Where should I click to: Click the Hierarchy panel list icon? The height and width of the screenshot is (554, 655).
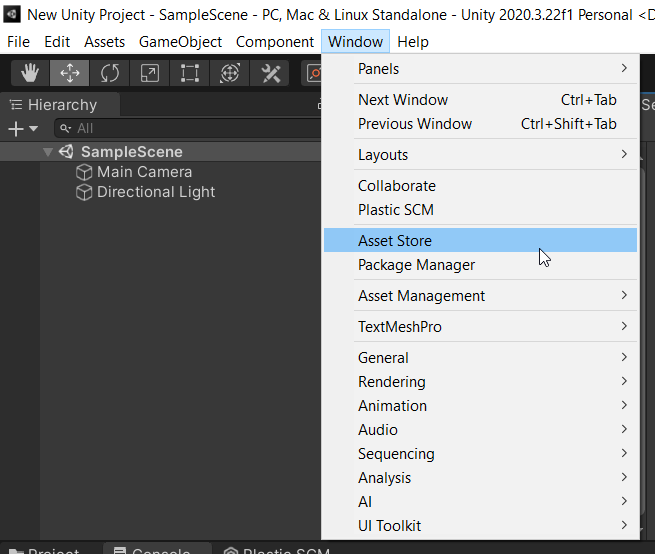16,104
